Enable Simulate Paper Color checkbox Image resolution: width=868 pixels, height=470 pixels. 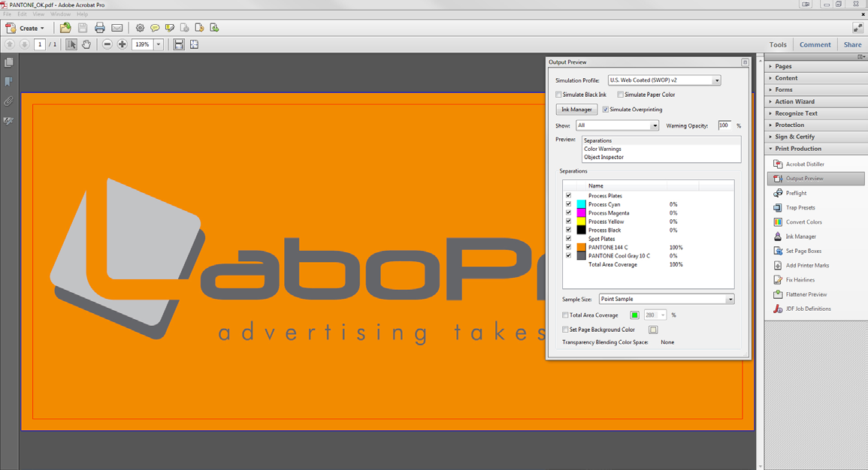tap(621, 95)
